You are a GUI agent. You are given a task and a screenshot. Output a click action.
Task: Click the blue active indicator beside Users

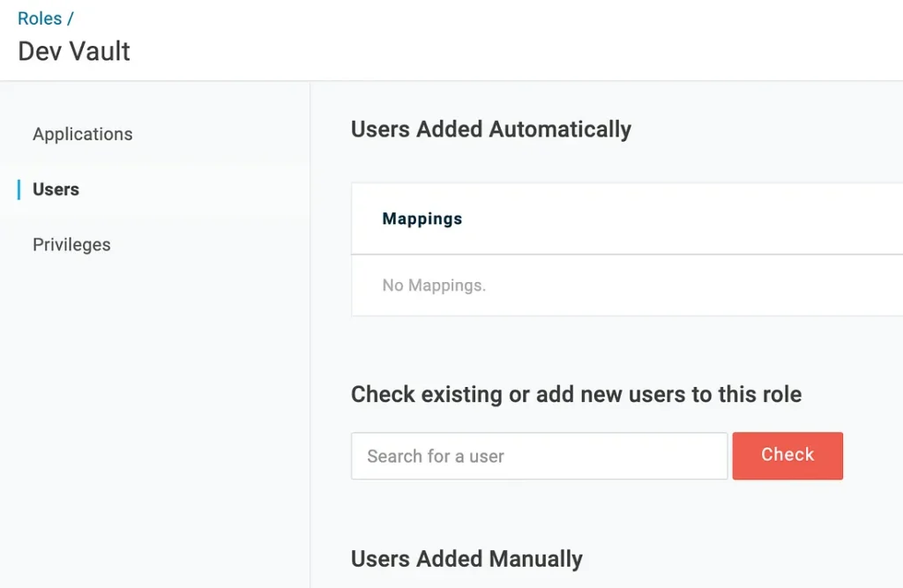click(19, 190)
